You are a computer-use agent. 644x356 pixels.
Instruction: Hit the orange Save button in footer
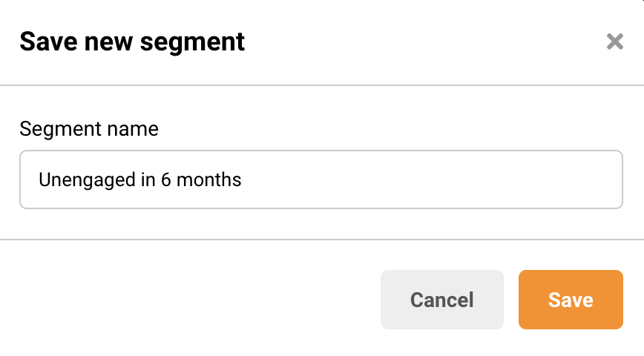coord(570,300)
